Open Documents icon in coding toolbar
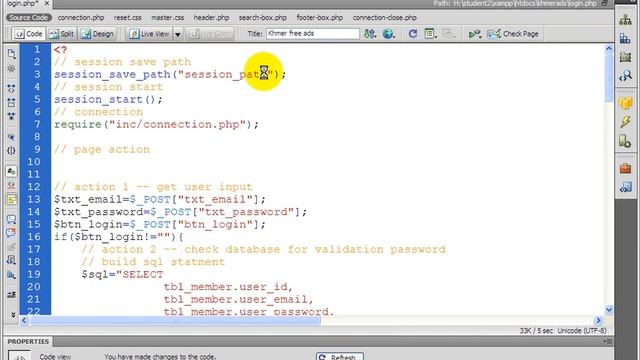This screenshot has height=360, width=640. pyautogui.click(x=11, y=53)
